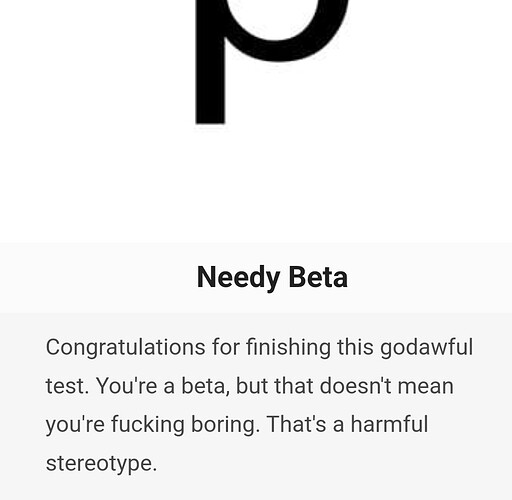Click the word "this" before "godawful"
This screenshot has height=500, width=512.
[355, 347]
